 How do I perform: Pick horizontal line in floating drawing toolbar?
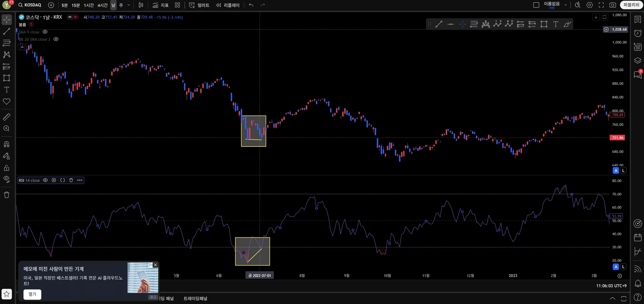click(x=450, y=24)
